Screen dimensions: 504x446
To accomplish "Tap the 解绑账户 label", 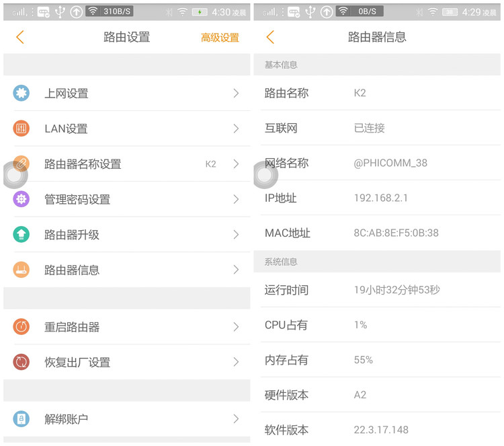I will pos(67,419).
